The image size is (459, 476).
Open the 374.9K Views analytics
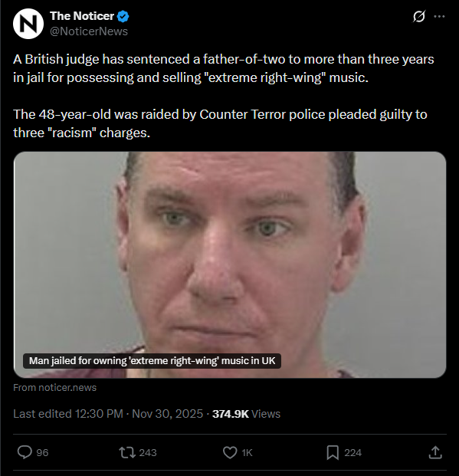point(246,414)
